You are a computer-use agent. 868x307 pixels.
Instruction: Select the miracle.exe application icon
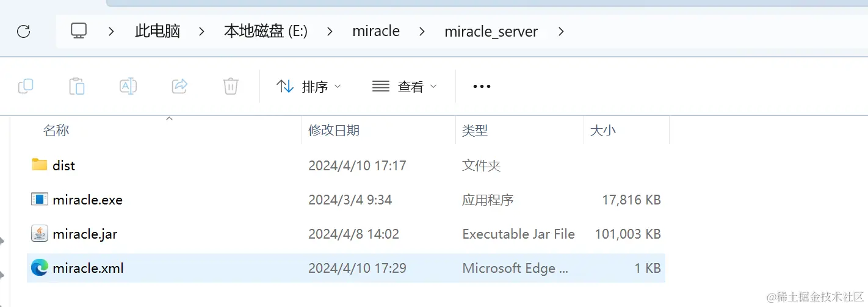point(40,200)
